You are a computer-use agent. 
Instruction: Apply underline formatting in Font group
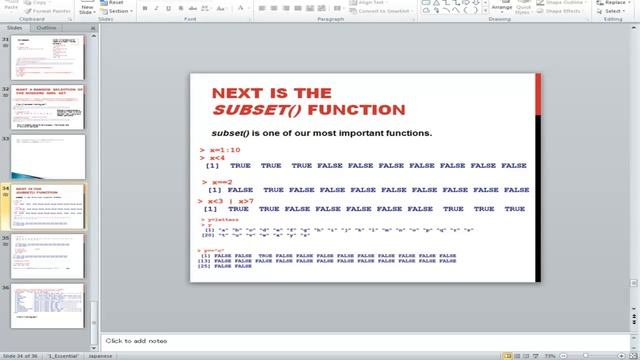pyautogui.click(x=168, y=9)
